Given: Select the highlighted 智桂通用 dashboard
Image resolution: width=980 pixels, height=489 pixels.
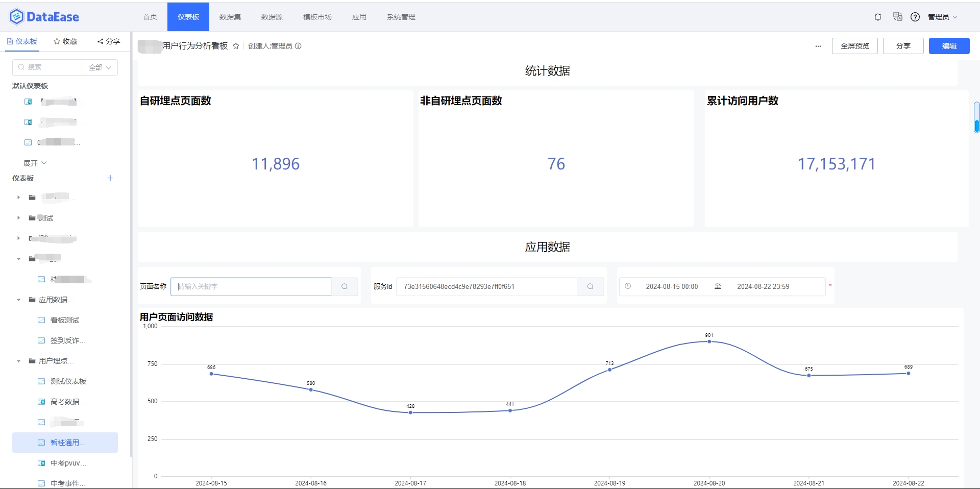Looking at the screenshot, I should pyautogui.click(x=65, y=443).
